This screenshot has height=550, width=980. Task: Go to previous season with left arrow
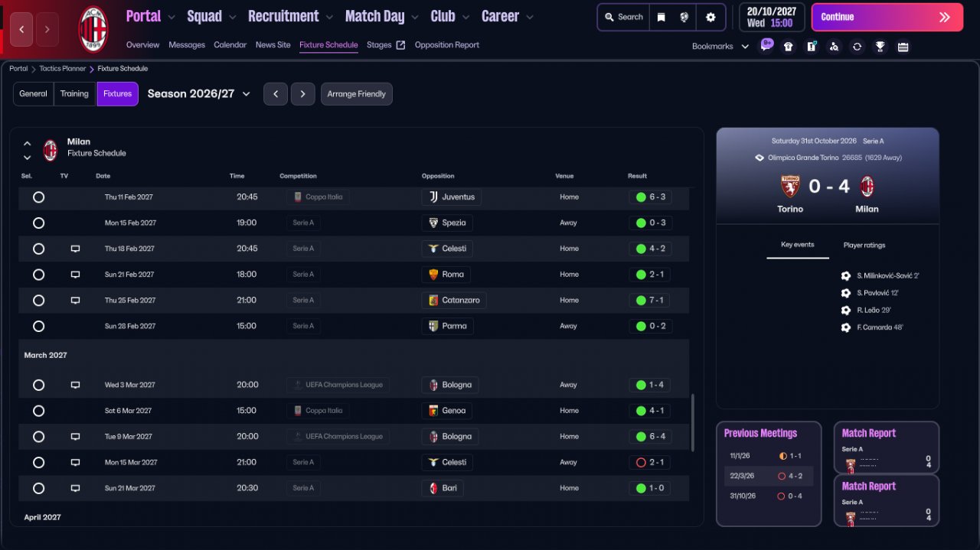coord(276,94)
